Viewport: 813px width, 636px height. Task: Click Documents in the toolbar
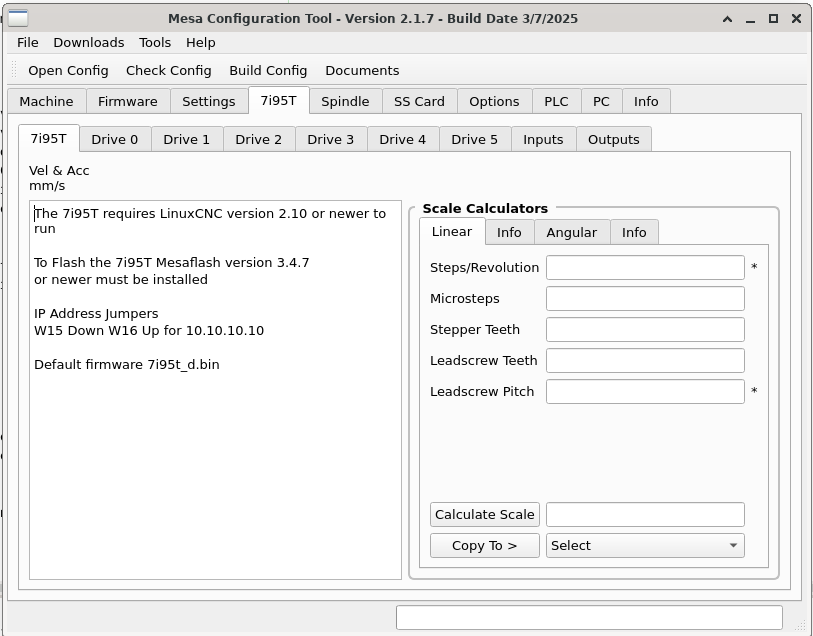pos(362,70)
